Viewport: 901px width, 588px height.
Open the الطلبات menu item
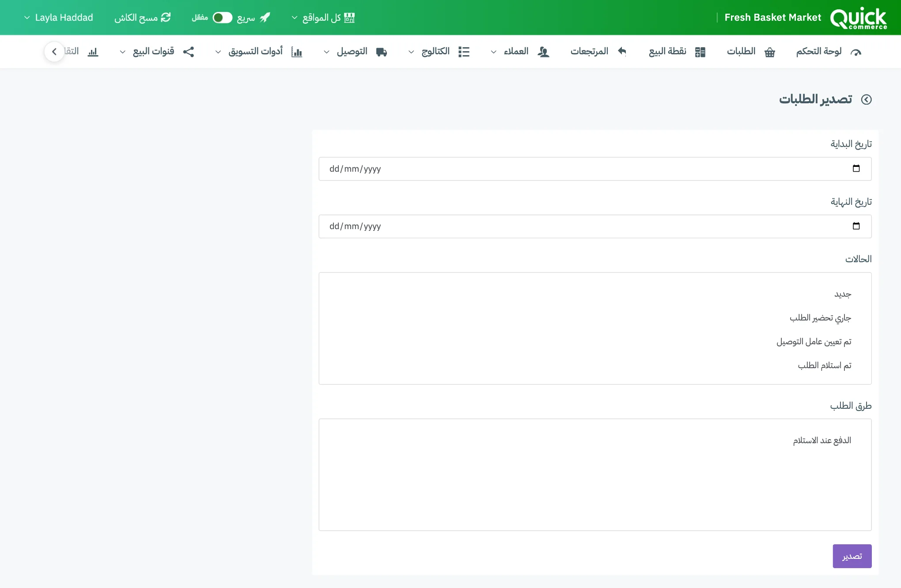pyautogui.click(x=751, y=52)
